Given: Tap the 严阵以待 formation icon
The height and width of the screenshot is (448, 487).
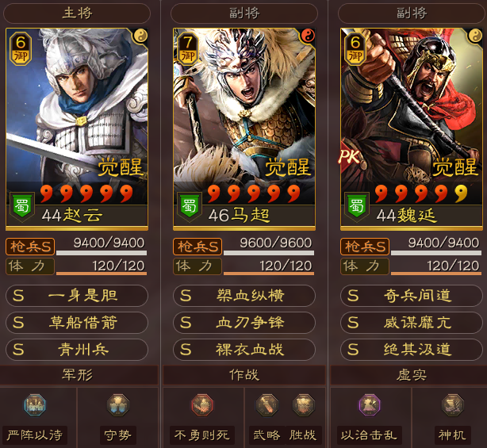Looking at the screenshot, I should pos(35,405).
